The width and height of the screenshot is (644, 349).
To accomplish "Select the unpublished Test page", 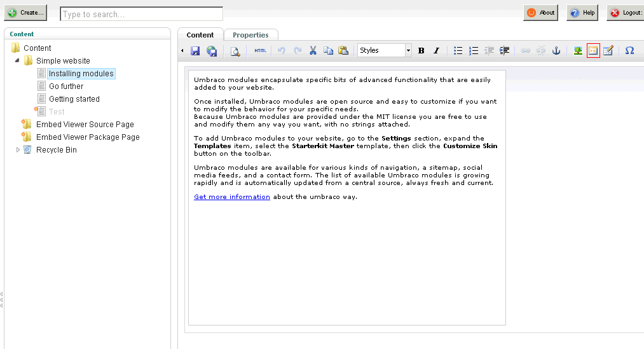I will (x=57, y=112).
